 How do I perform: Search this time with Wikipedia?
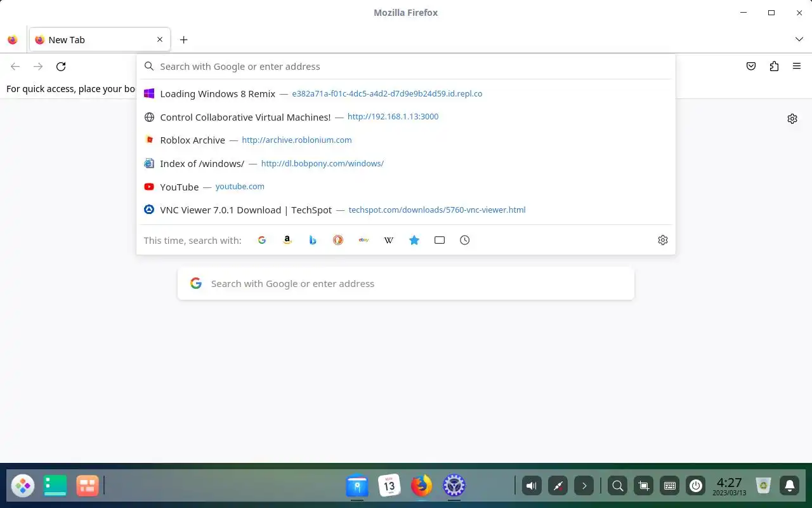tap(389, 240)
